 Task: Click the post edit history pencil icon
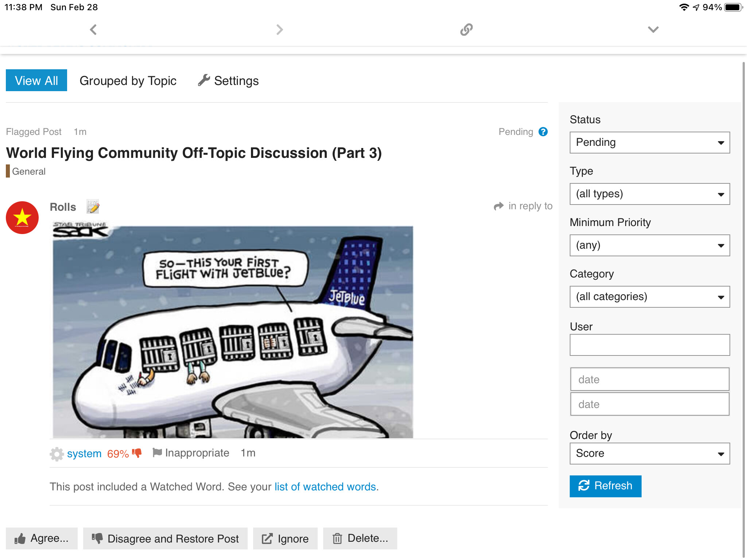93,207
